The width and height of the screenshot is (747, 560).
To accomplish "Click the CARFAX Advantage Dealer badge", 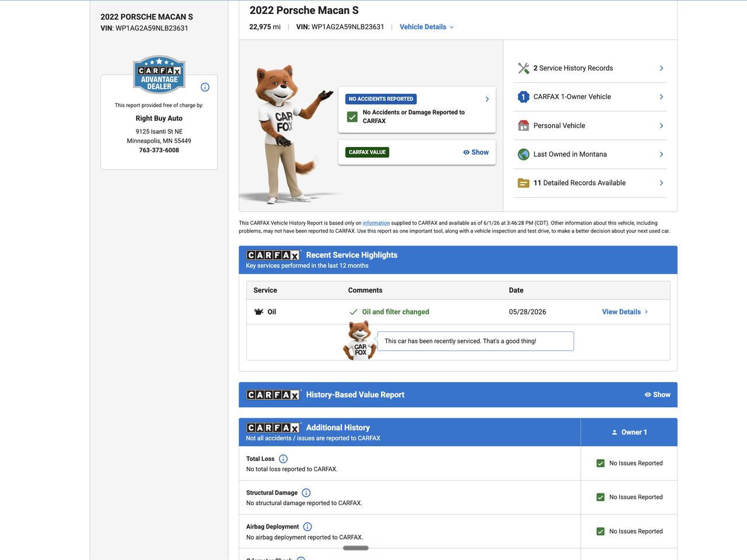I will [x=159, y=74].
